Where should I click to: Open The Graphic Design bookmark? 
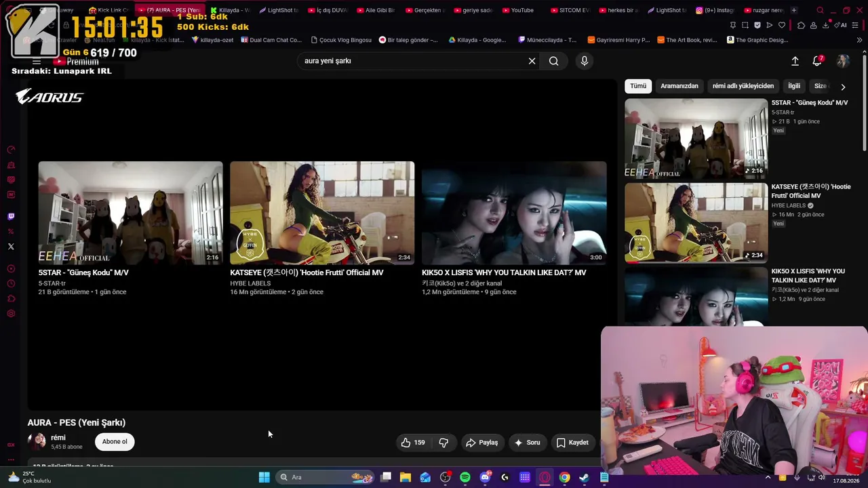(757, 40)
